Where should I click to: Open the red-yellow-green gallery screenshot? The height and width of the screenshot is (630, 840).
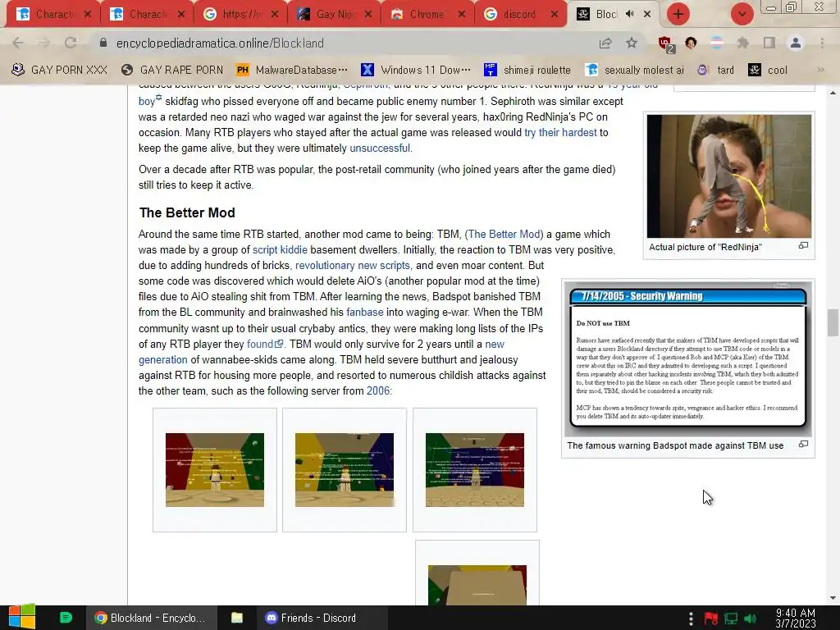(x=215, y=470)
